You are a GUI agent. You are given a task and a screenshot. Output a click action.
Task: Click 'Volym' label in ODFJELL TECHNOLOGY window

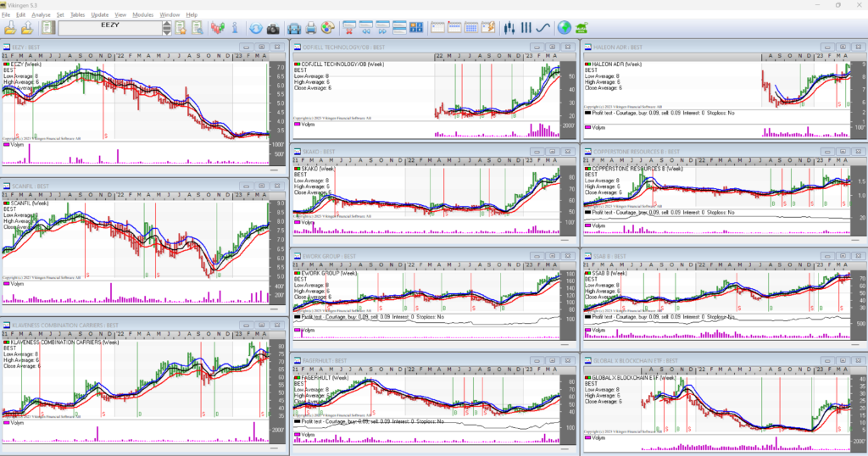coord(307,125)
